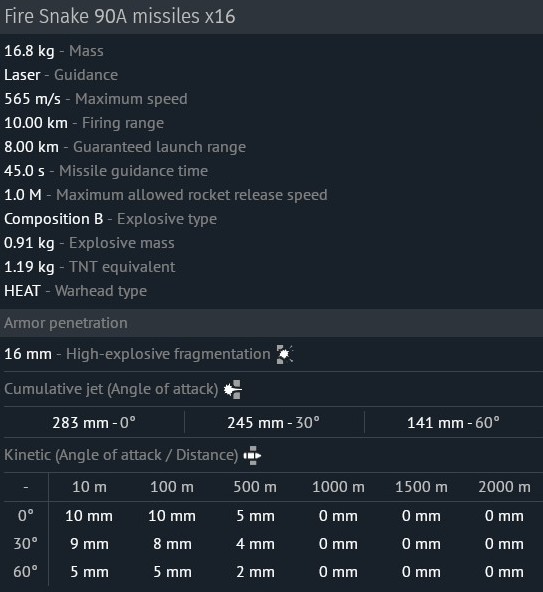Click the 0.91 kg Explosive mass row
The height and width of the screenshot is (592, 543).
tap(89, 243)
